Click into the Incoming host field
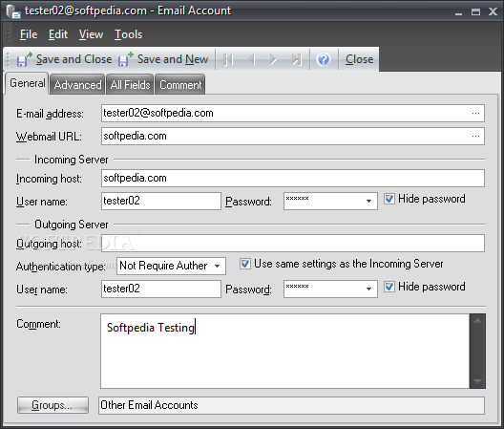 pyautogui.click(x=293, y=179)
